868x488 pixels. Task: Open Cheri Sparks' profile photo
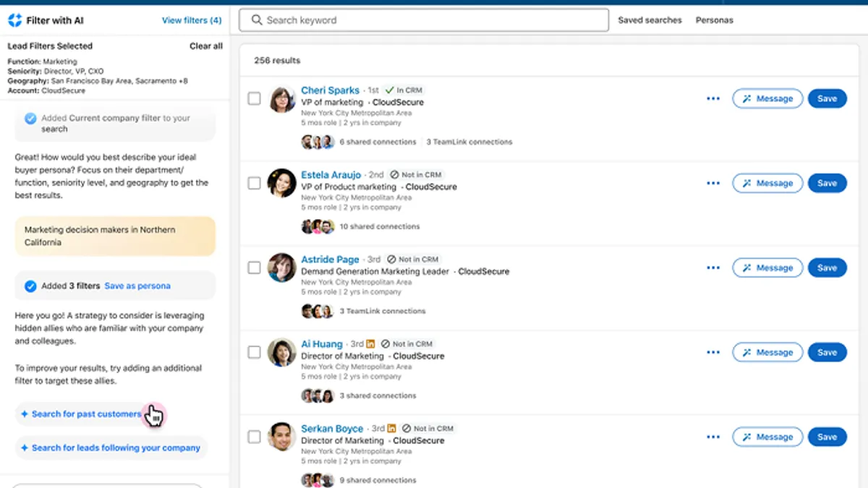[x=281, y=99]
